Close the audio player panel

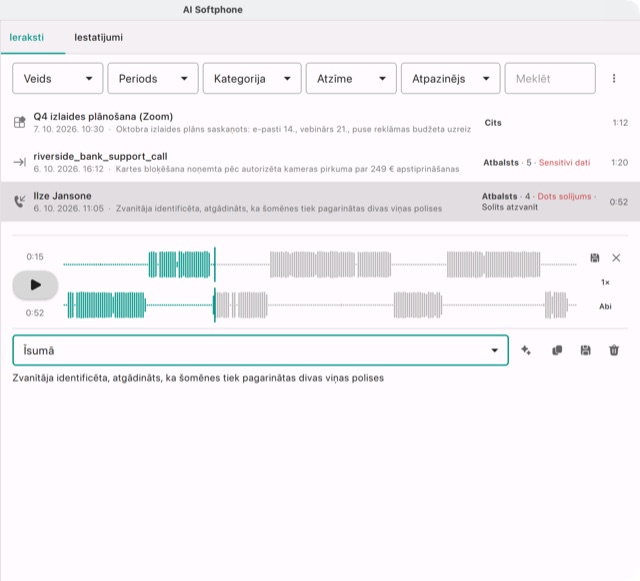(616, 258)
